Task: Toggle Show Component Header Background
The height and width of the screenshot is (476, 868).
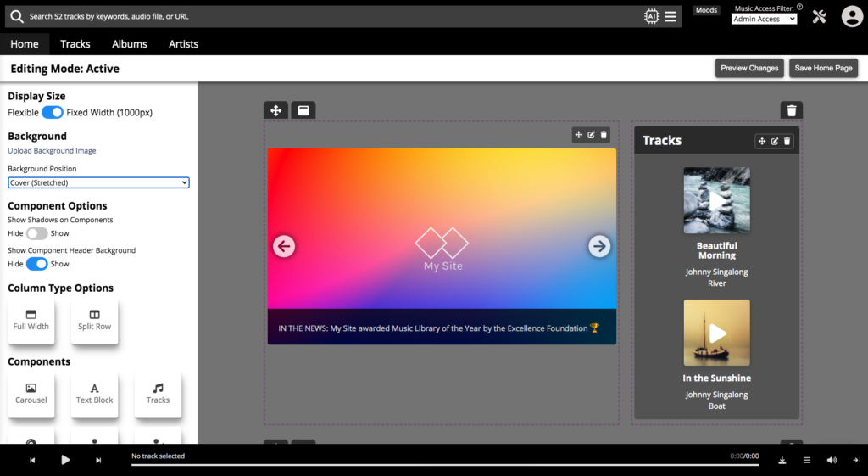Action: point(37,264)
